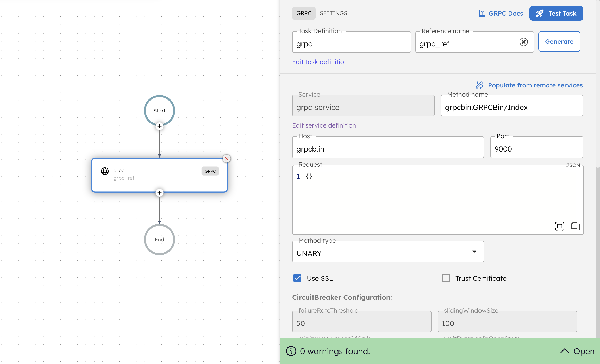
Task: Click the Task Definition input field
Action: pos(352,42)
